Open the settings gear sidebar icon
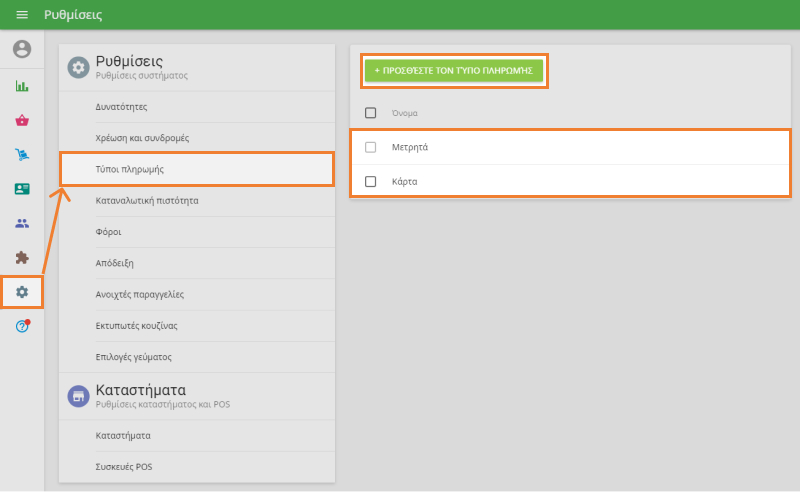Viewport: 800px width, 492px height. pyautogui.click(x=22, y=292)
